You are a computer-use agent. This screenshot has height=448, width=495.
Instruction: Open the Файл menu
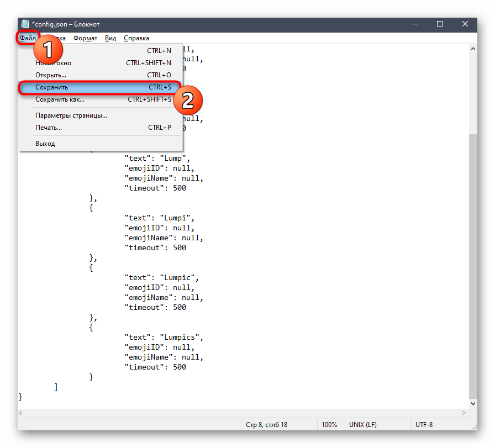tap(28, 38)
